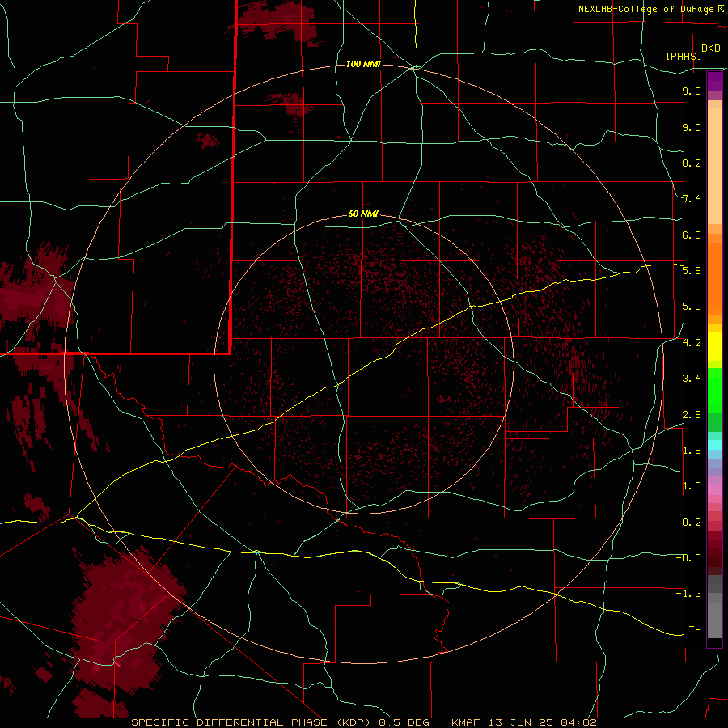Click the 2.6 value on the color scale
Screen dimensions: 728x728
692,415
